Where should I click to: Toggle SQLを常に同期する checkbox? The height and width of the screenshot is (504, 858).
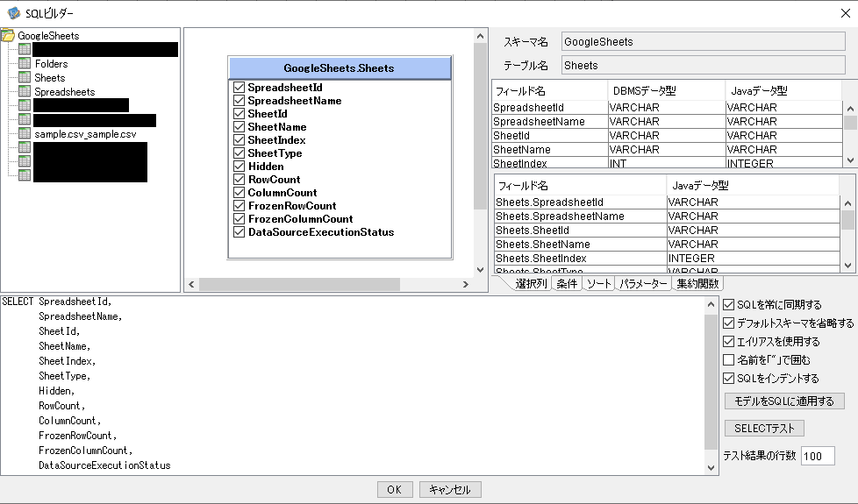(728, 305)
